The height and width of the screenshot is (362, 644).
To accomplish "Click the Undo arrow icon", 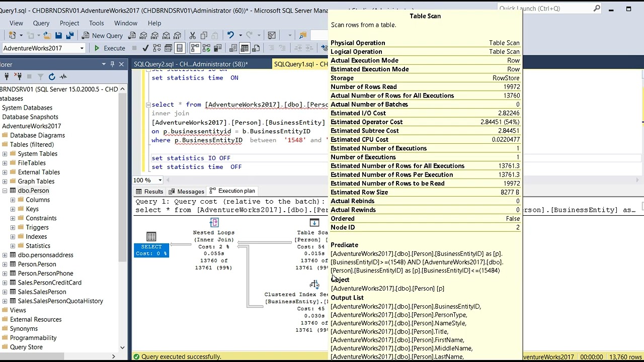I will point(230,35).
